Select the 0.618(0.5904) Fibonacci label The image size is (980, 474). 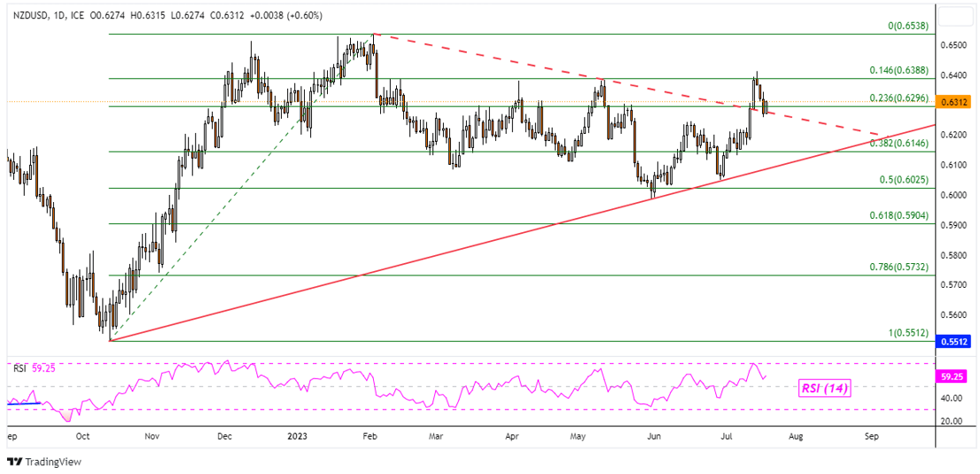(898, 216)
